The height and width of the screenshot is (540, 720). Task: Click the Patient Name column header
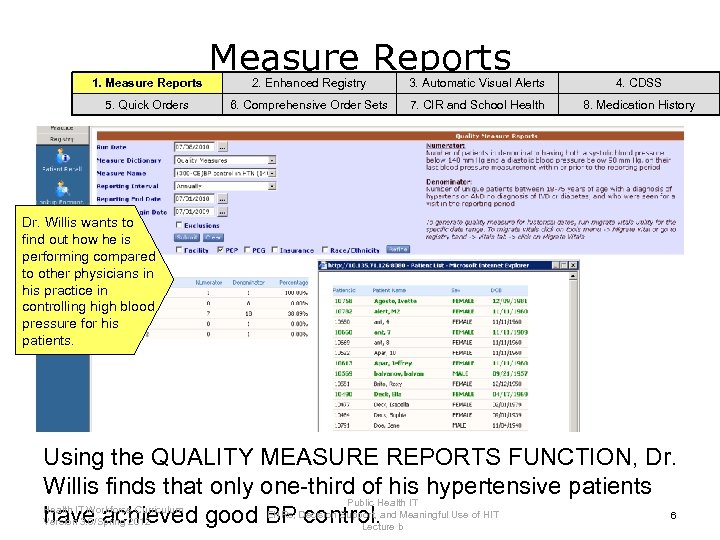click(x=389, y=290)
